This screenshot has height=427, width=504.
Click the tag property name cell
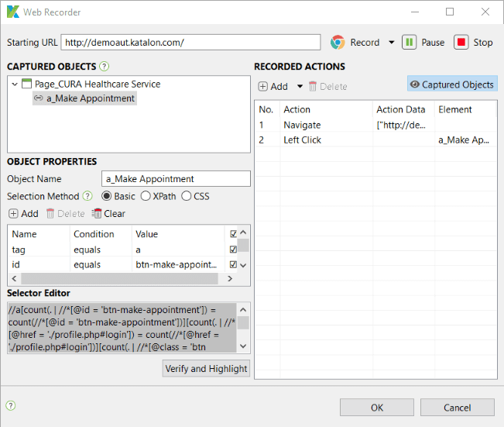[x=39, y=250]
